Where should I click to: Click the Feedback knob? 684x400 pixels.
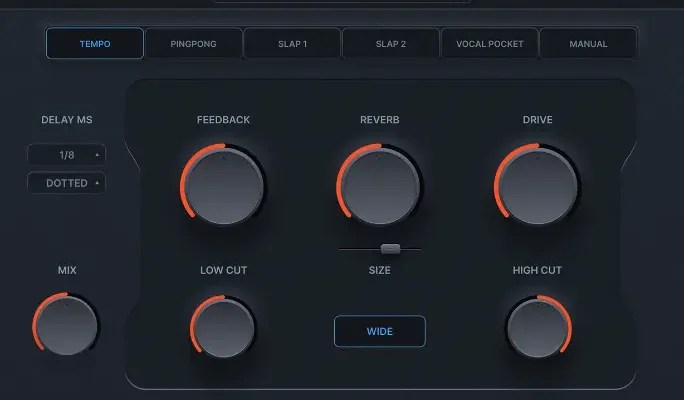pyautogui.click(x=224, y=186)
